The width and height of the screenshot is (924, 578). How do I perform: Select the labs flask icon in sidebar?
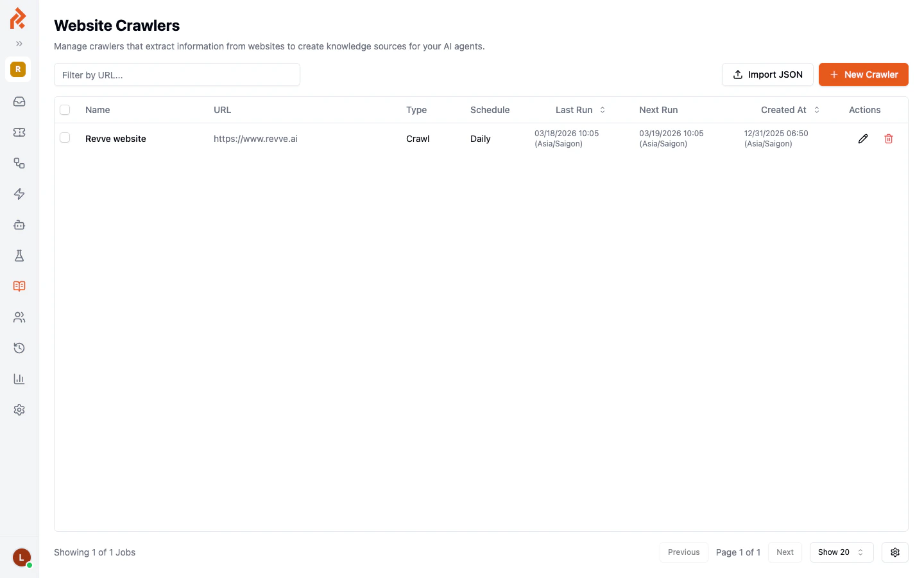pyautogui.click(x=19, y=256)
